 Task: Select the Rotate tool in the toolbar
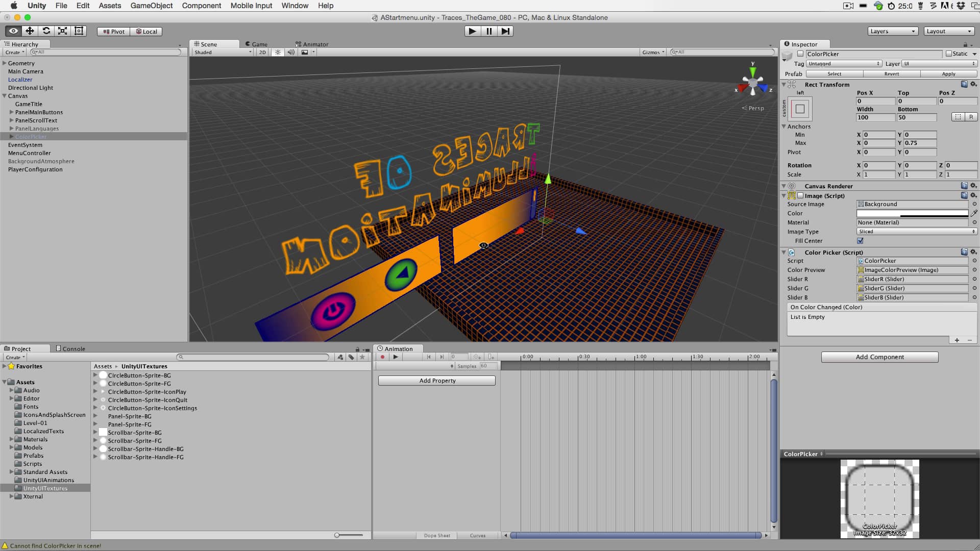[46, 31]
